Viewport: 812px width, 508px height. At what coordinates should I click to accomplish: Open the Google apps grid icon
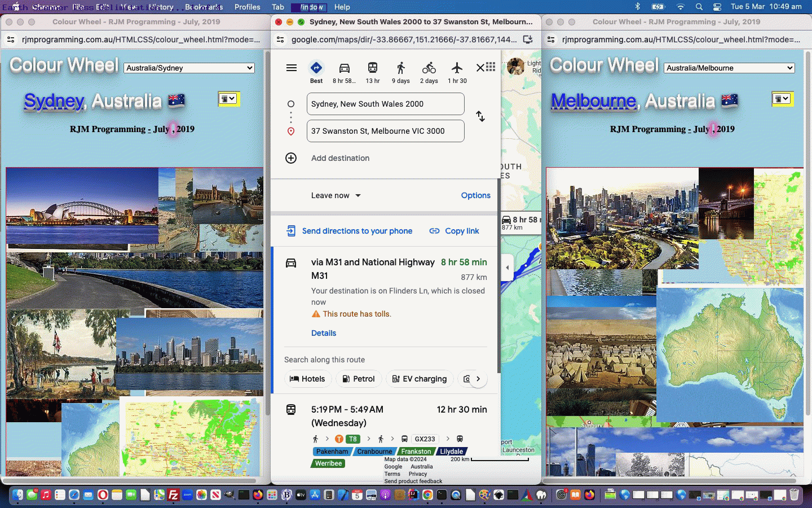point(491,67)
